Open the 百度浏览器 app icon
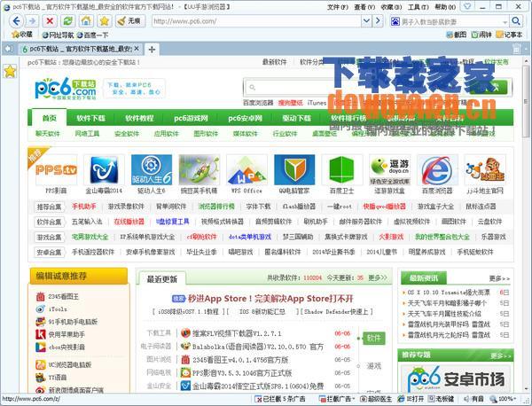532x406 pixels. tap(436, 169)
